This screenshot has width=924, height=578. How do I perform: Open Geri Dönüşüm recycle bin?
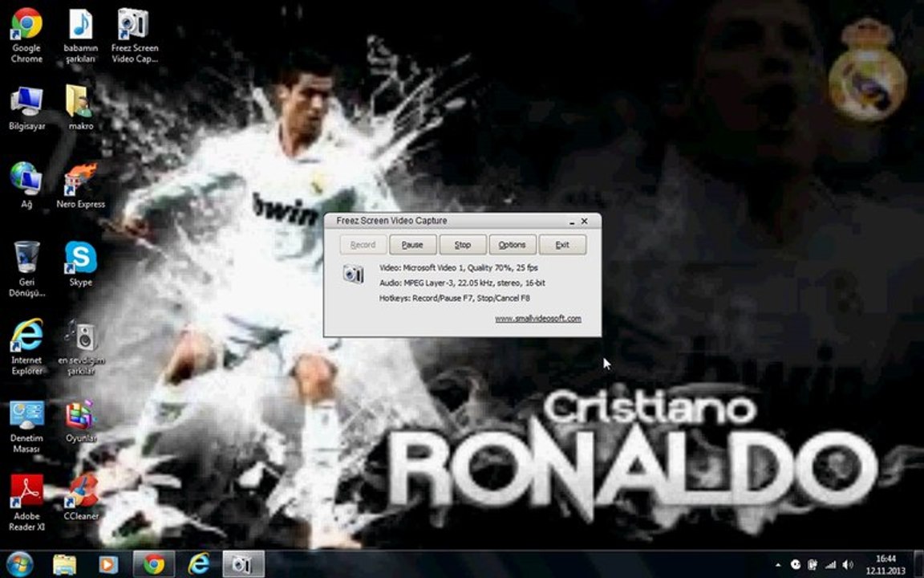tap(26, 269)
